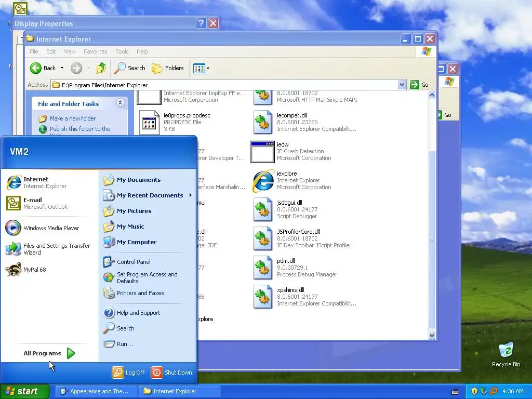Screen dimensions: 532x399
Task: Click the vertical scrollbar thumb
Action: click(x=432, y=240)
